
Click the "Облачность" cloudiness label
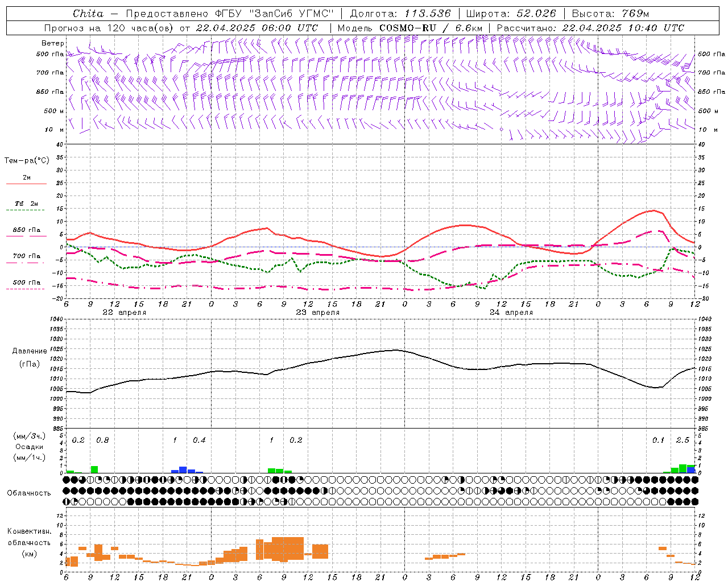pyautogui.click(x=29, y=493)
